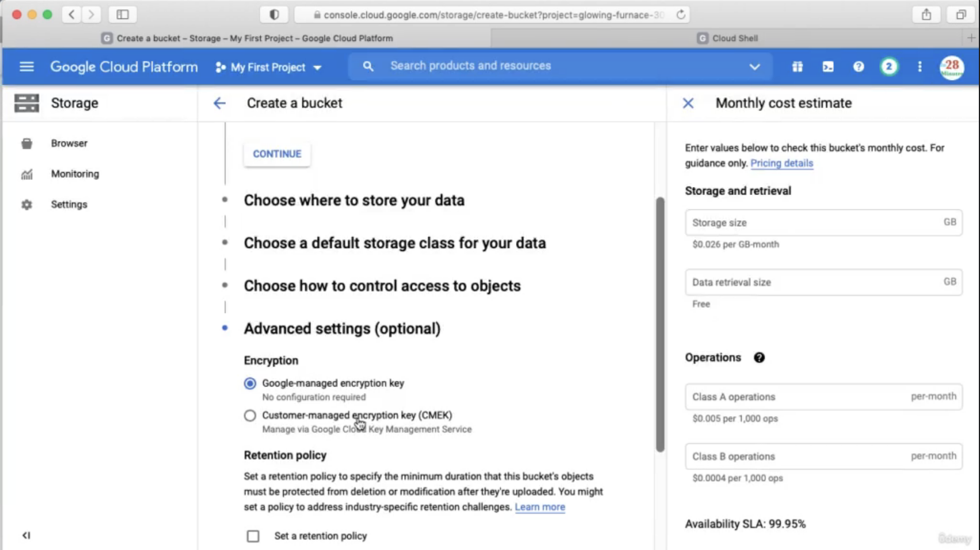This screenshot has height=550, width=980.
Task: Go back with the Create a bucket arrow
Action: point(219,103)
